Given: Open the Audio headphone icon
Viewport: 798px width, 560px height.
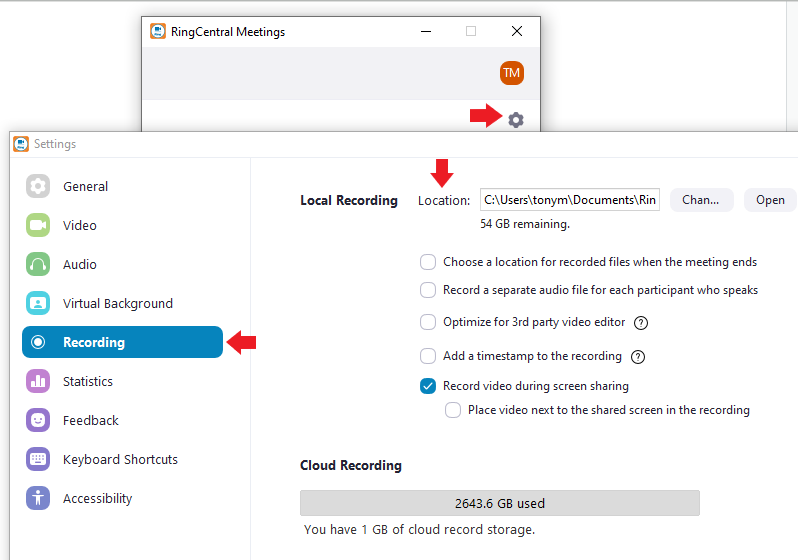Looking at the screenshot, I should coord(38,264).
